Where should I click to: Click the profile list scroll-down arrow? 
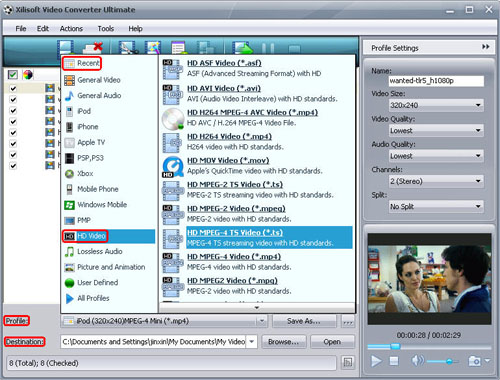click(257, 307)
